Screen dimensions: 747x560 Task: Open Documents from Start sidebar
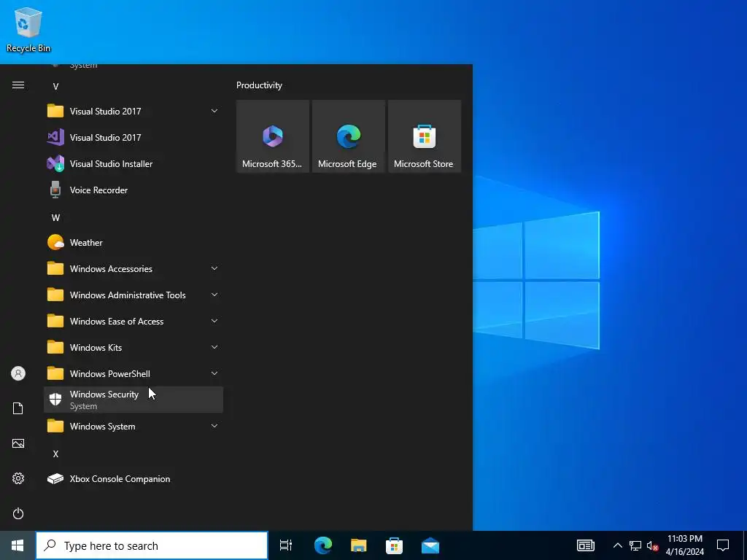[x=18, y=408]
